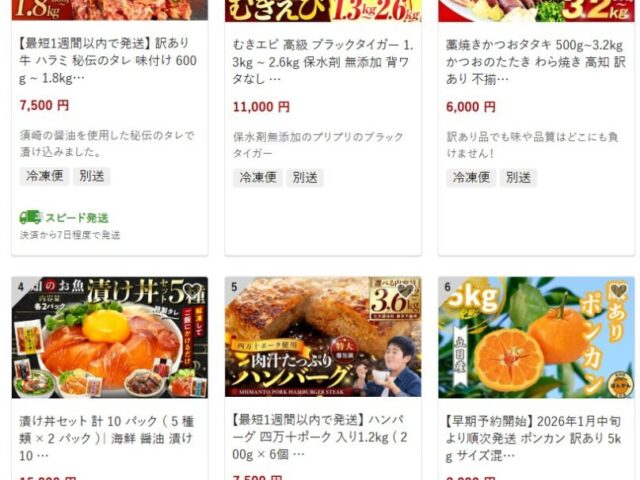Image resolution: width=640 pixels, height=480 pixels.
Task: Click 別送 tag under beef harami item
Action: (x=91, y=176)
